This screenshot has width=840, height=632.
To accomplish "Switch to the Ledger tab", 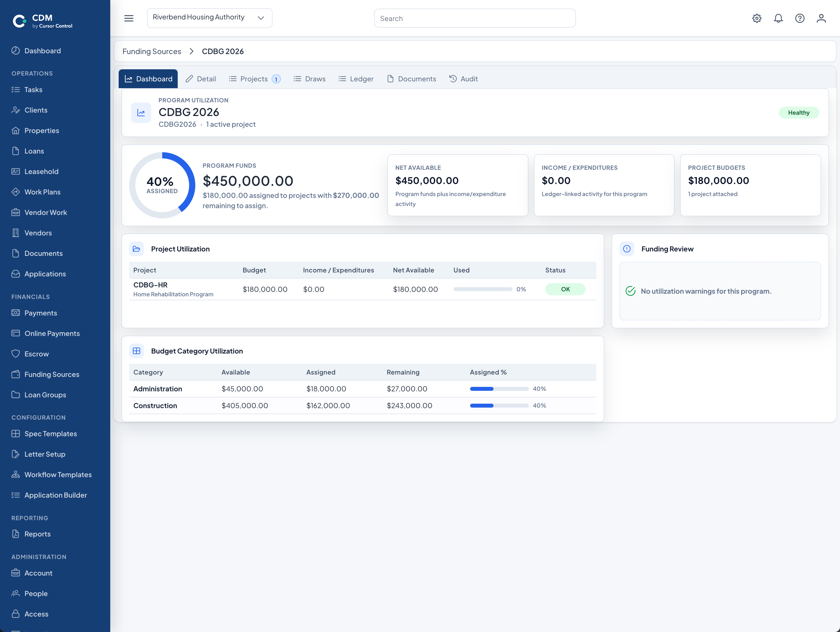I will point(356,78).
